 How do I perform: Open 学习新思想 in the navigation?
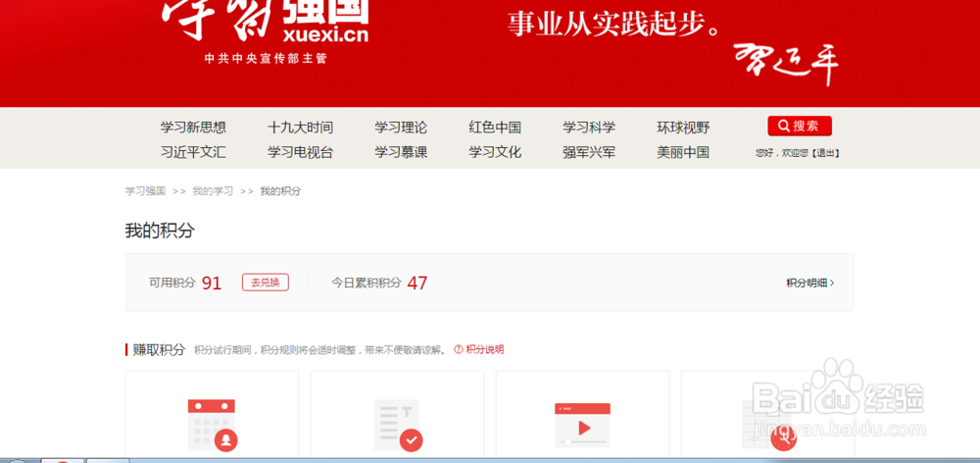pyautogui.click(x=193, y=128)
